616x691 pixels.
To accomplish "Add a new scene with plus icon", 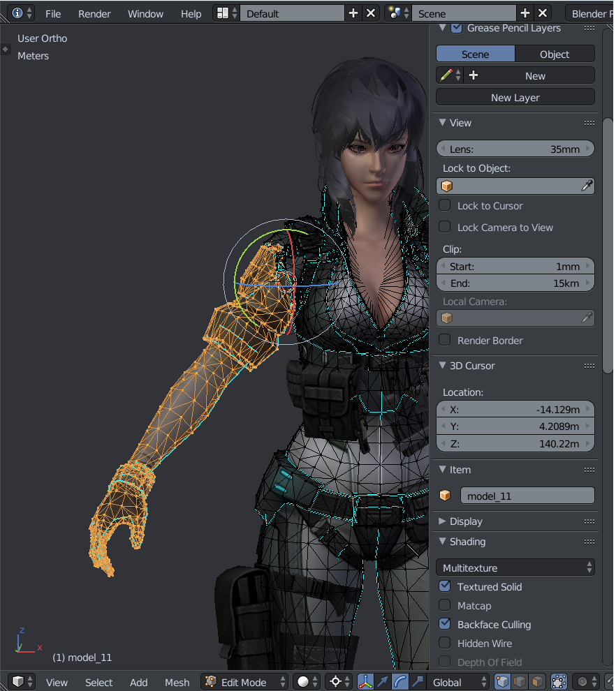I will coord(525,13).
